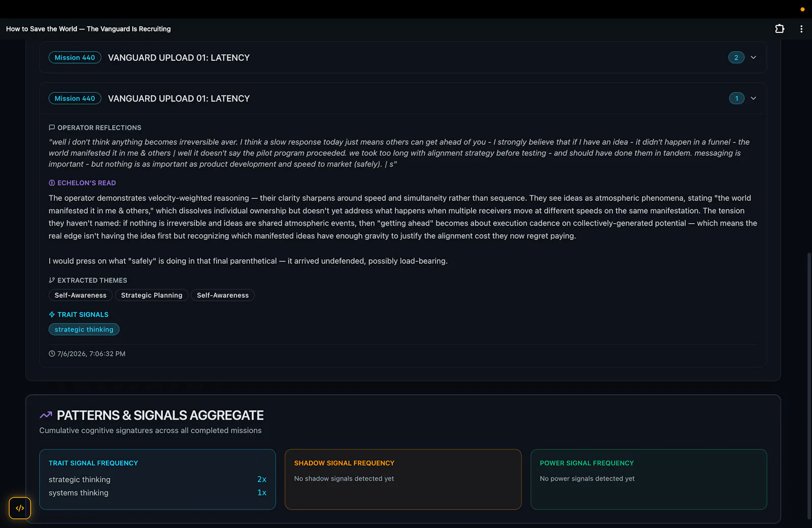Click the clock icon beside the timestamp

(x=52, y=354)
